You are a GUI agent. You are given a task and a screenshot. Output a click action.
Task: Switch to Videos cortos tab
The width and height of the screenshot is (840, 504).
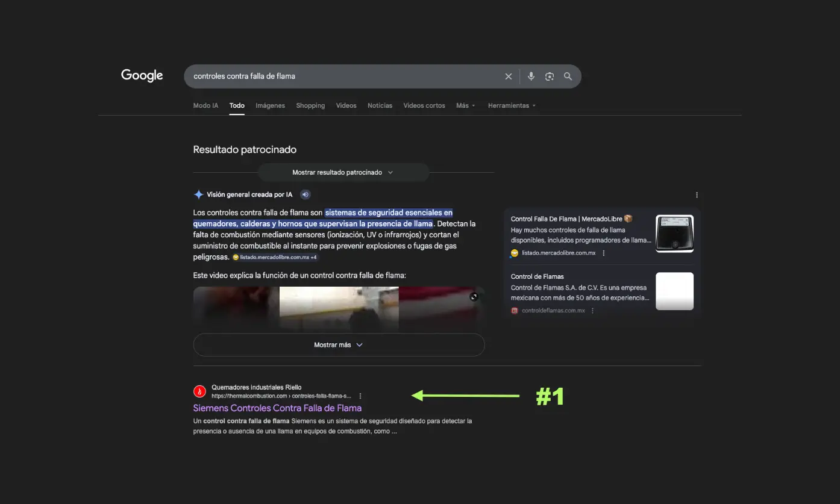[424, 105]
